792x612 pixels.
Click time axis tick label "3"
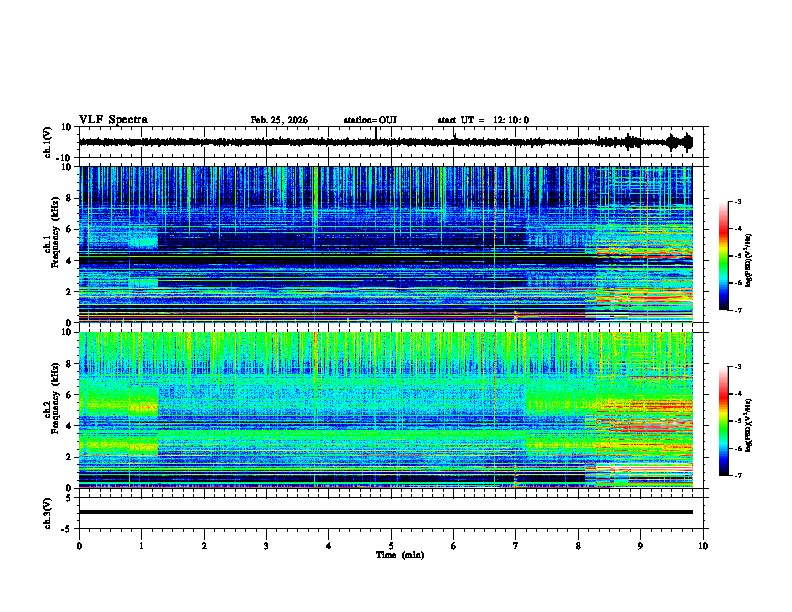(266, 546)
